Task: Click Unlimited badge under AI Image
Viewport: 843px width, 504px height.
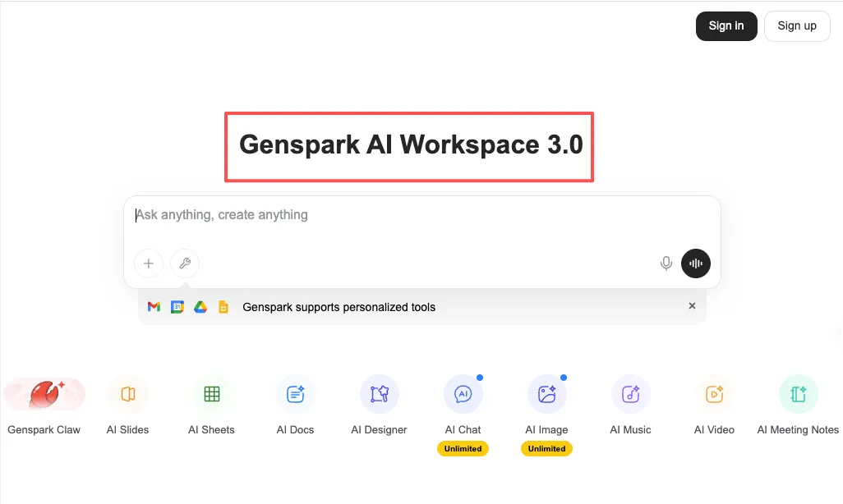Action: (546, 449)
